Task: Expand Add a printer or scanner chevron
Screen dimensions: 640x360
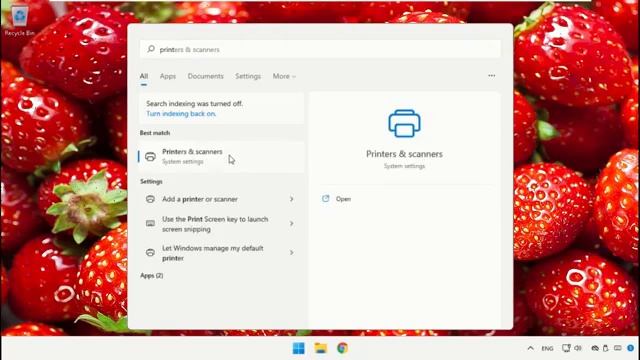Action: 291,199
